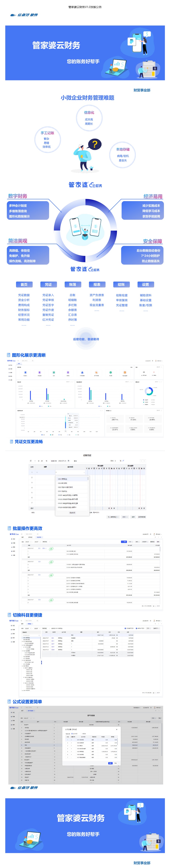Click the 2022-07-25 voucher date field
Image resolution: width=169 pixels, height=868 pixels.
point(63,461)
